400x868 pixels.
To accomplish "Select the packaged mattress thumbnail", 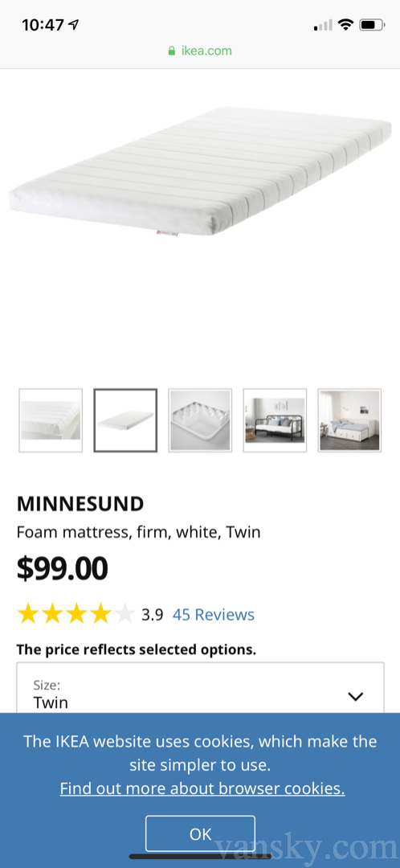I will [x=200, y=420].
